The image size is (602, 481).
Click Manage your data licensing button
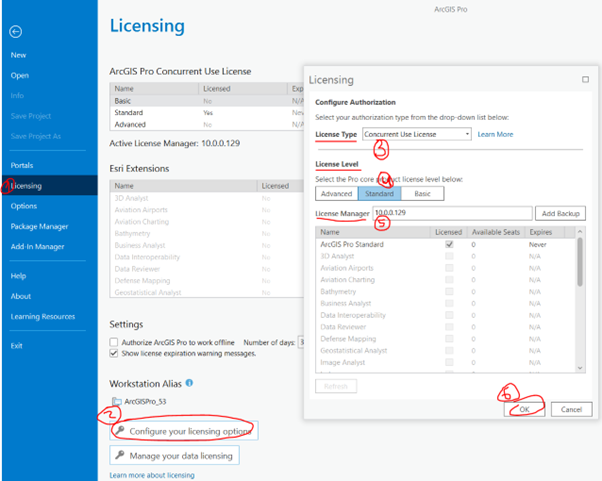click(x=175, y=456)
